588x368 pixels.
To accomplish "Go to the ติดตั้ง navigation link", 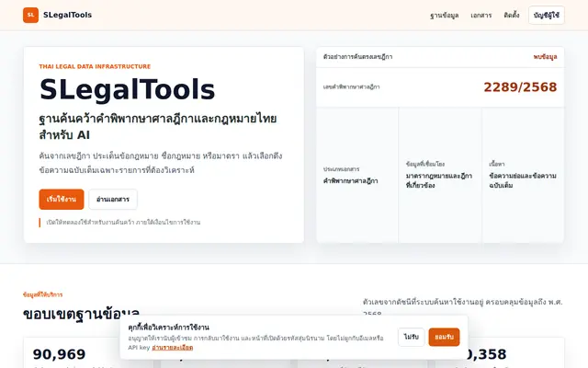I will tap(512, 15).
